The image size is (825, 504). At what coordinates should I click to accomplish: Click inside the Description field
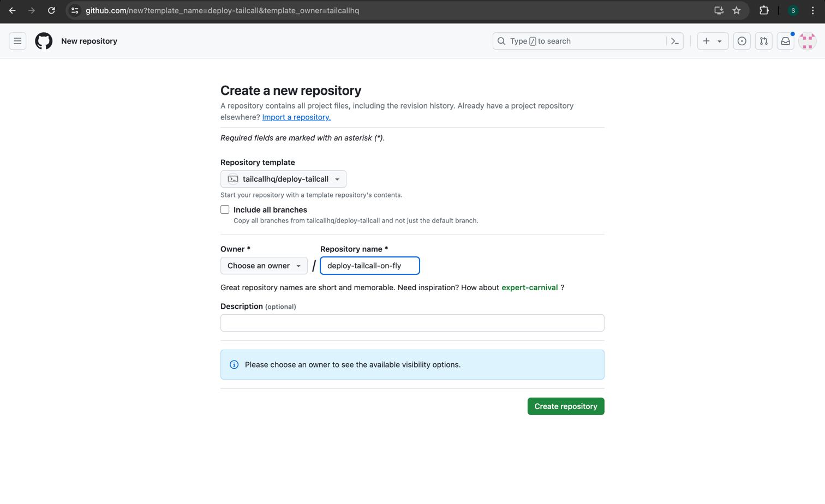(x=412, y=323)
